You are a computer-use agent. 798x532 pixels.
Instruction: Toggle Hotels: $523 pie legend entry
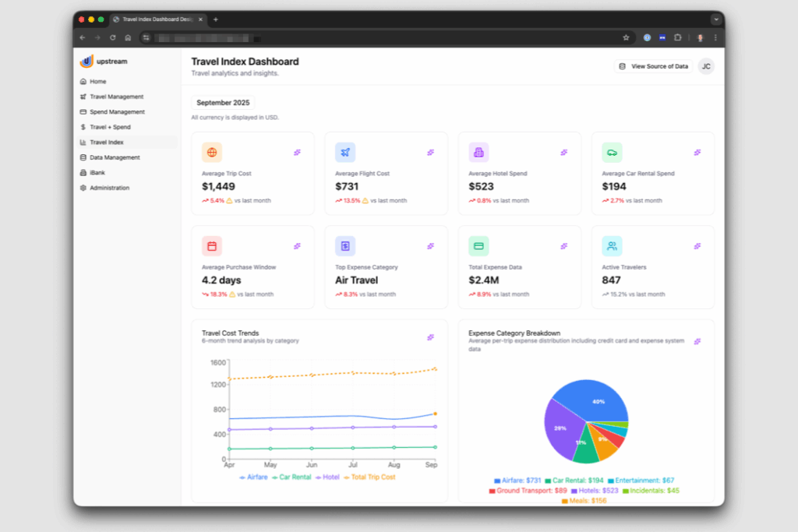(595, 491)
